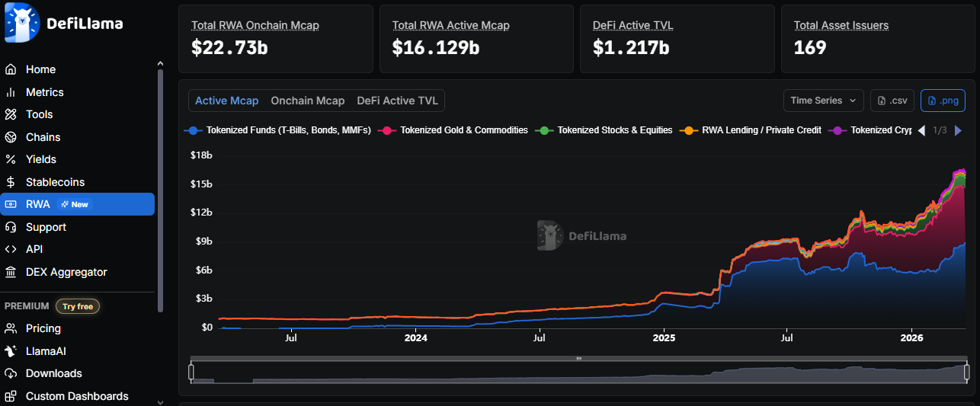Image resolution: width=980 pixels, height=406 pixels.
Task: Click the Yields percent icon
Action: click(x=11, y=159)
